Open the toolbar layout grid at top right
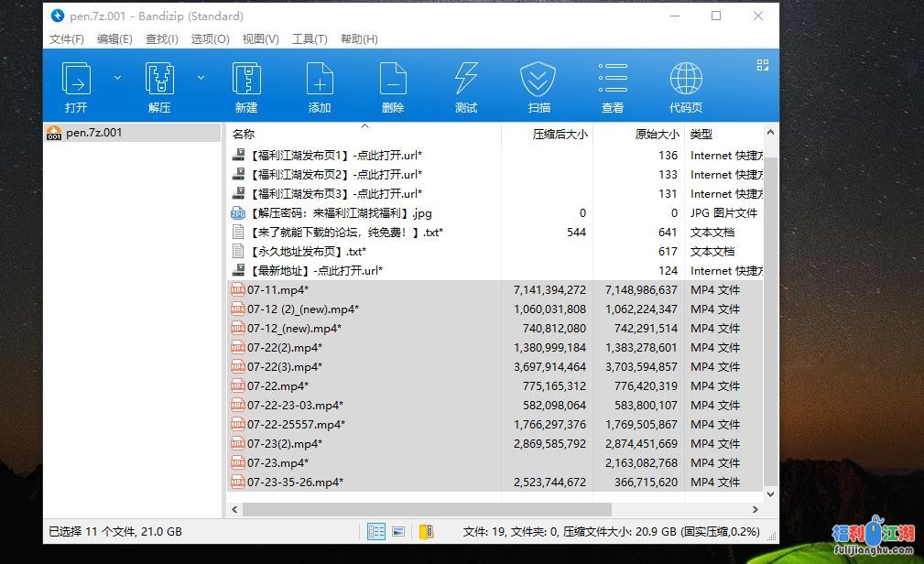 click(x=762, y=65)
